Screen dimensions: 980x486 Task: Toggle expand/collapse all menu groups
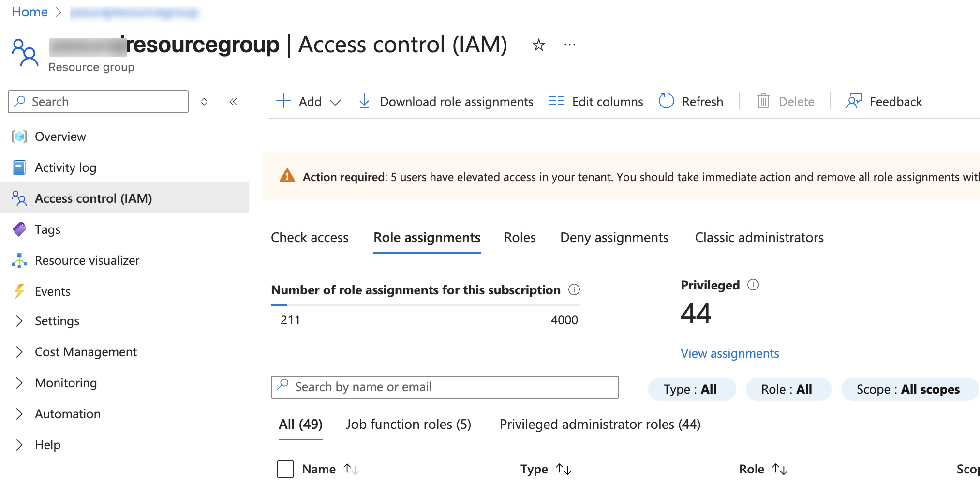click(204, 102)
